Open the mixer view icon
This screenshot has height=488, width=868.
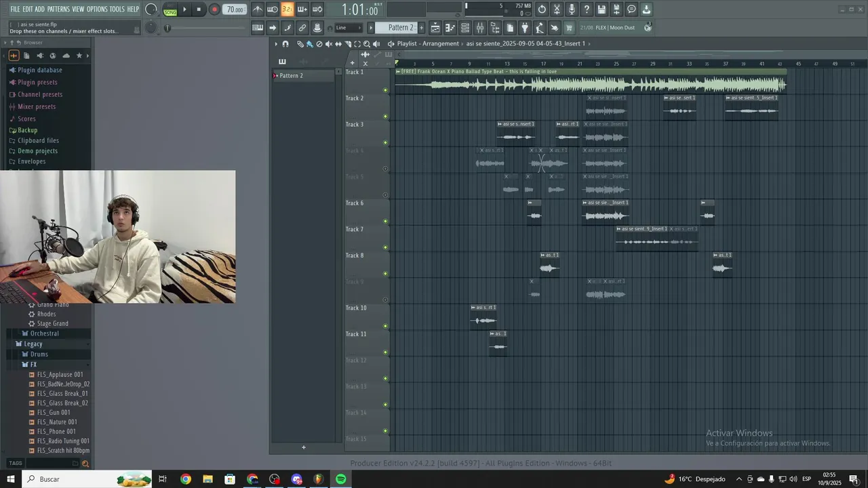(x=480, y=28)
